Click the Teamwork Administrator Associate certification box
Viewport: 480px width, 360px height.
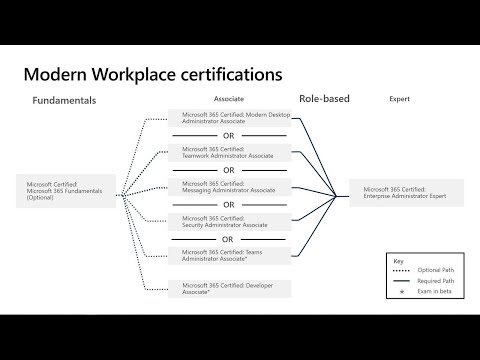(230, 153)
